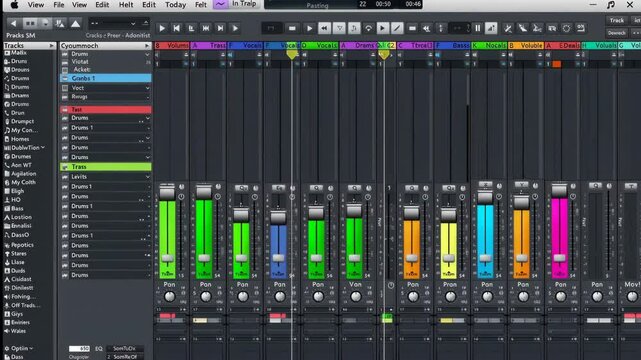Click the vertical up-down arrows icon

tap(441, 28)
